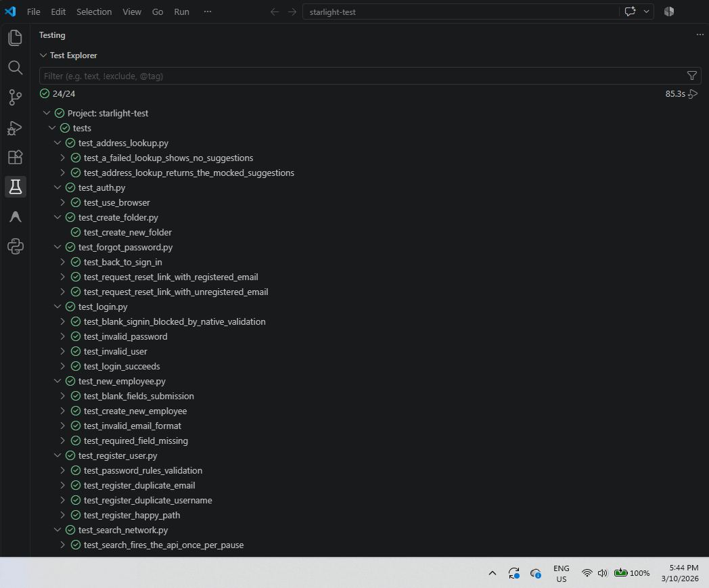Screen dimensions: 709x588
Task: Select test_request_reset_link_with_registered_email
Action: click(369, 277)
